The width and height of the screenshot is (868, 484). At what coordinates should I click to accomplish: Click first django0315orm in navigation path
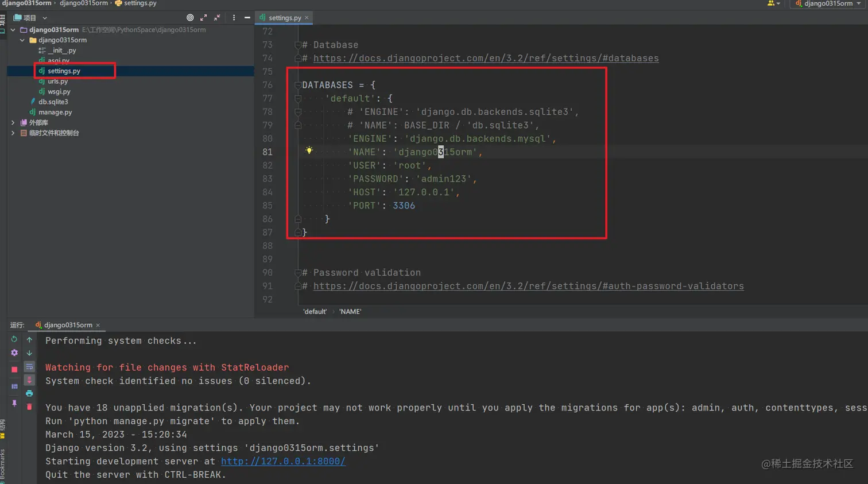pos(26,3)
